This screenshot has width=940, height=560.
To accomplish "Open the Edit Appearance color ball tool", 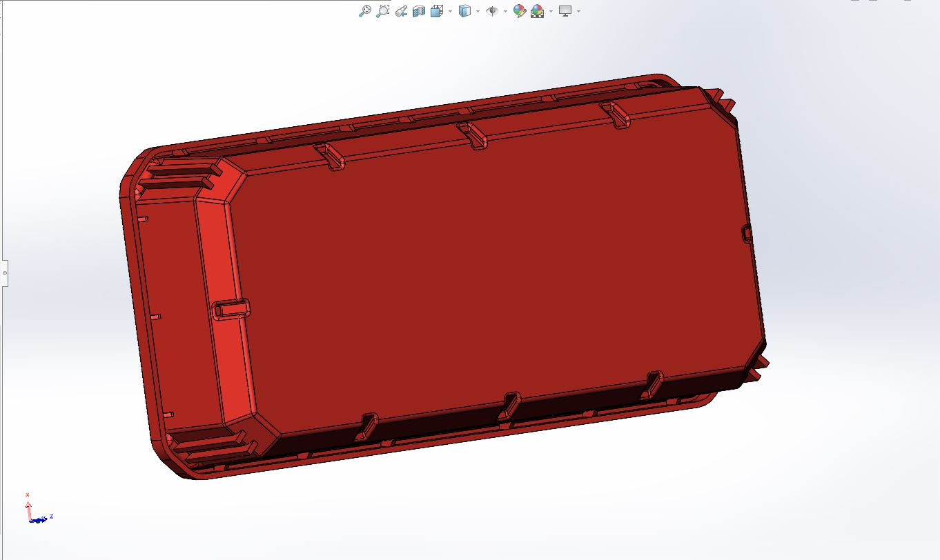I will point(520,11).
